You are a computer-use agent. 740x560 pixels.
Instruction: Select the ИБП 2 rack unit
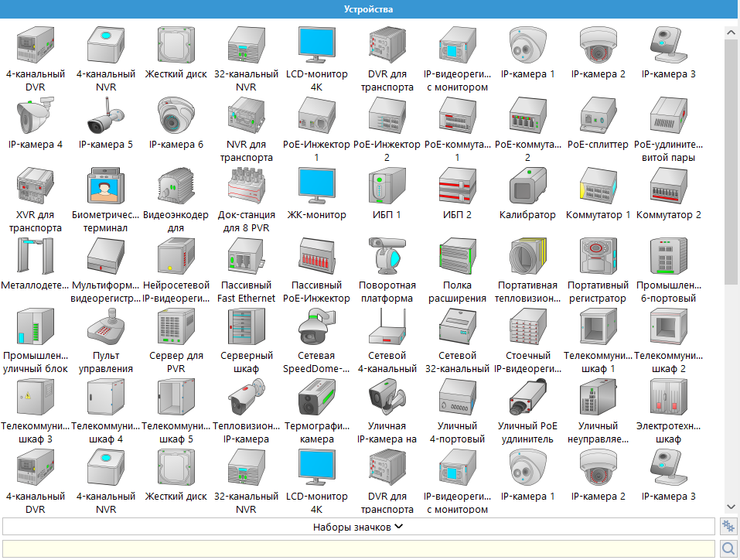457,186
